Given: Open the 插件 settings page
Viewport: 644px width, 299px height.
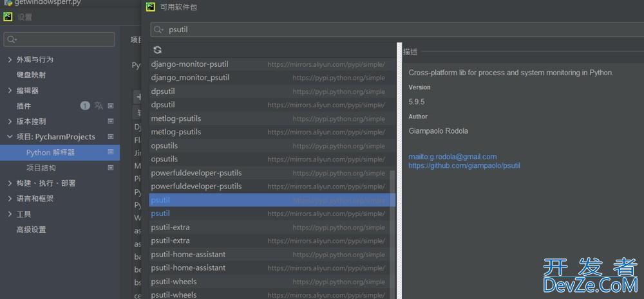Looking at the screenshot, I should point(23,106).
